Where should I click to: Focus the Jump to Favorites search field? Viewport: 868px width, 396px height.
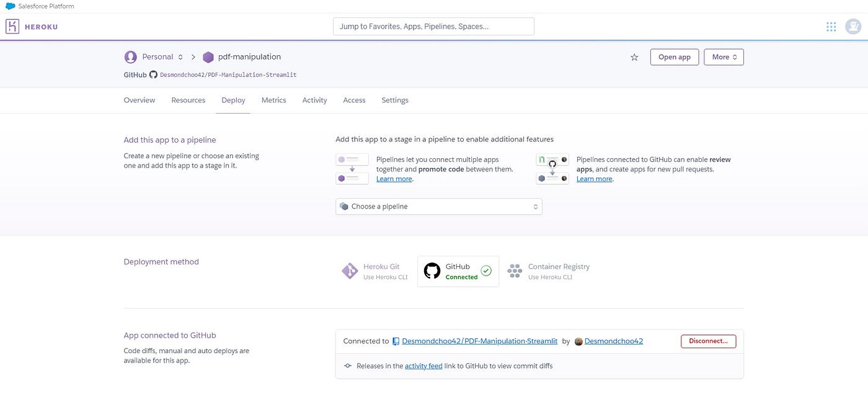click(x=433, y=27)
